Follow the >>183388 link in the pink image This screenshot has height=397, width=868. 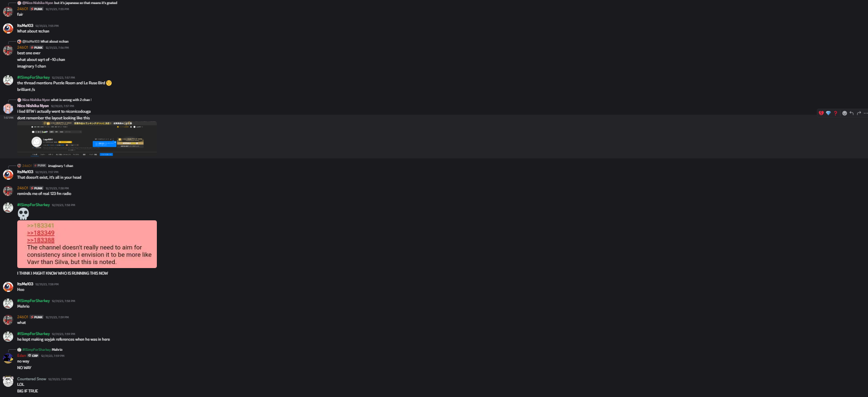(x=41, y=240)
